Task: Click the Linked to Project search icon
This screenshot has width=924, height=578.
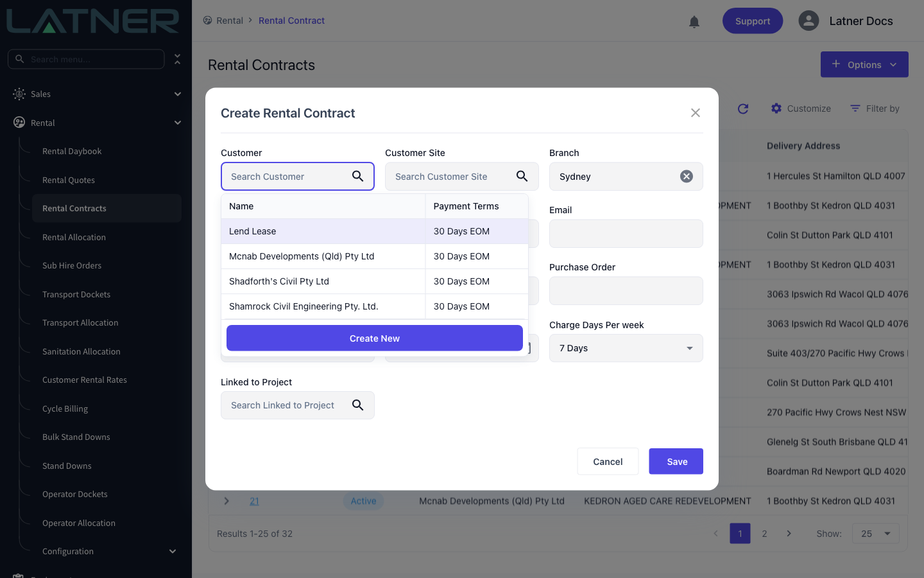Action: (358, 405)
